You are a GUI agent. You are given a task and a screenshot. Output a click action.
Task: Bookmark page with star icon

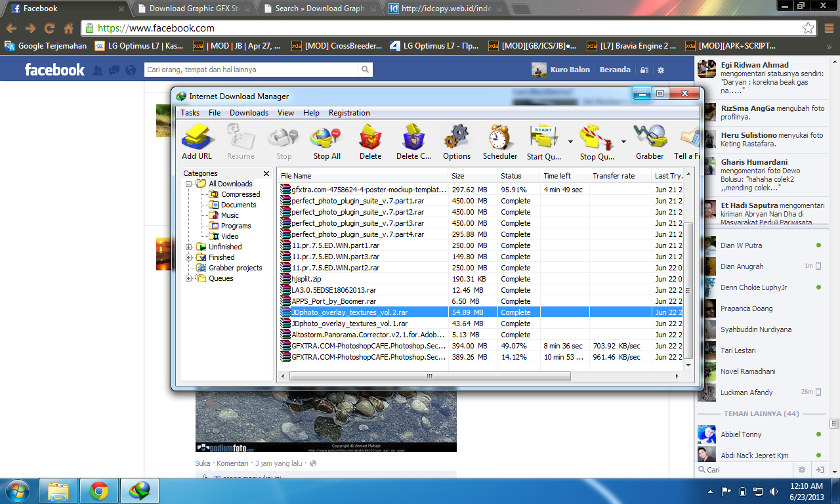pyautogui.click(x=808, y=28)
